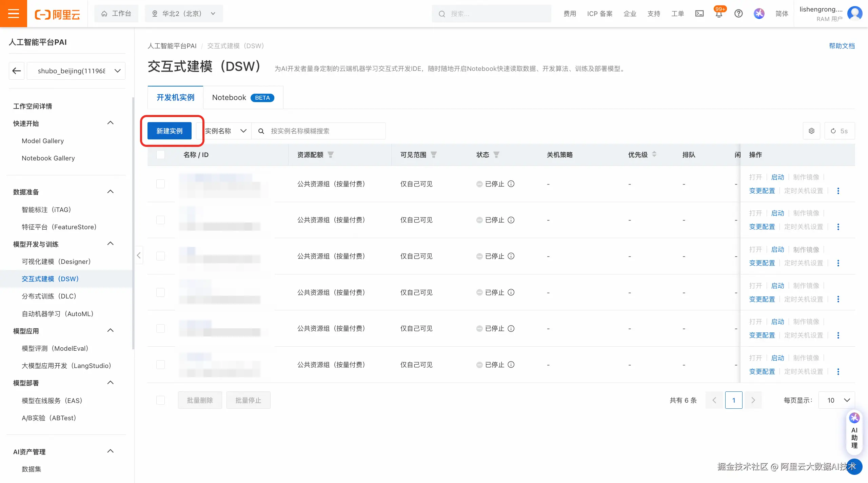Change 每页显示 page size dropdown

(836, 400)
